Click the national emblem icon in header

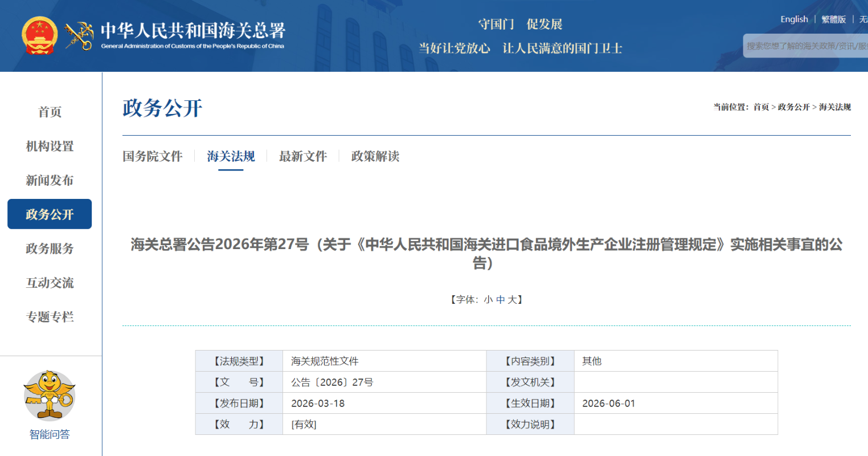39,35
